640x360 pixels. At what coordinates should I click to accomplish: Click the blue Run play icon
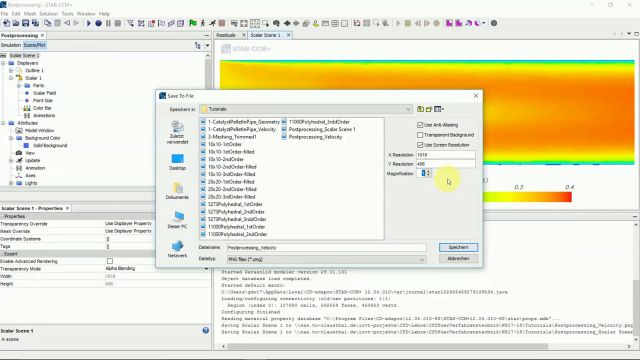(x=89, y=23)
